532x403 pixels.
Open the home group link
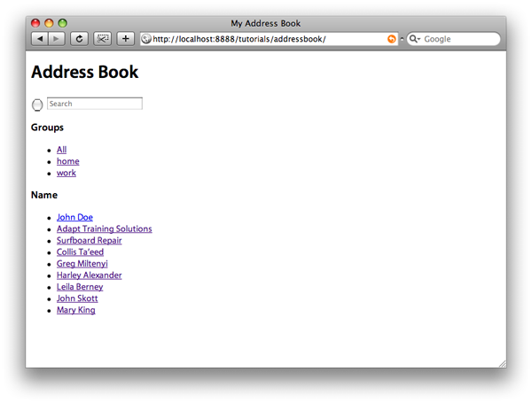point(68,161)
